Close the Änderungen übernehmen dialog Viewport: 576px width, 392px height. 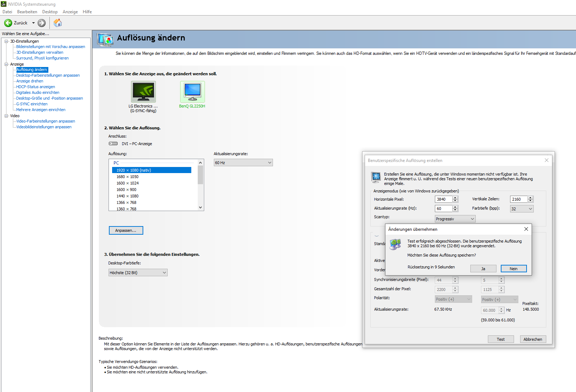[x=526, y=229]
